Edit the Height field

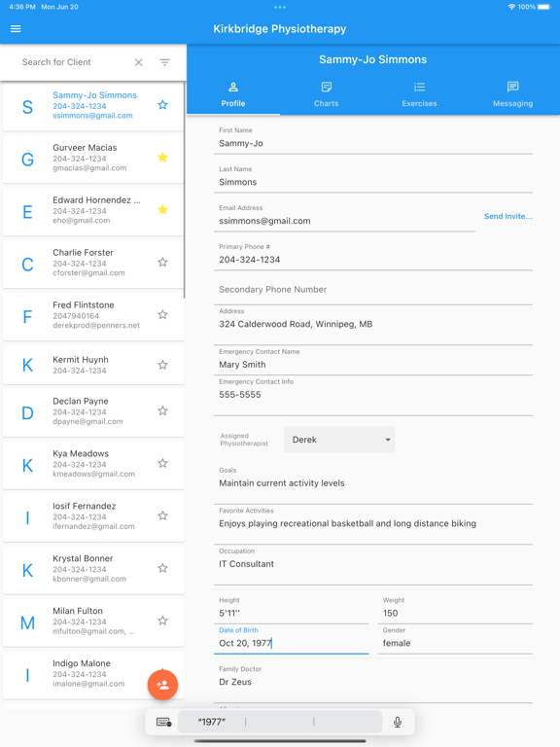tap(291, 609)
